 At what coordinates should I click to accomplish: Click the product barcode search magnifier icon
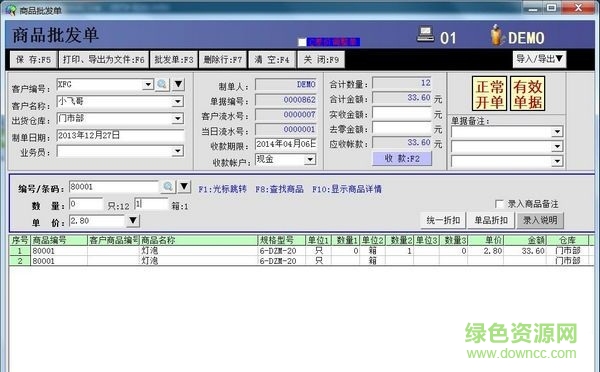(168, 186)
